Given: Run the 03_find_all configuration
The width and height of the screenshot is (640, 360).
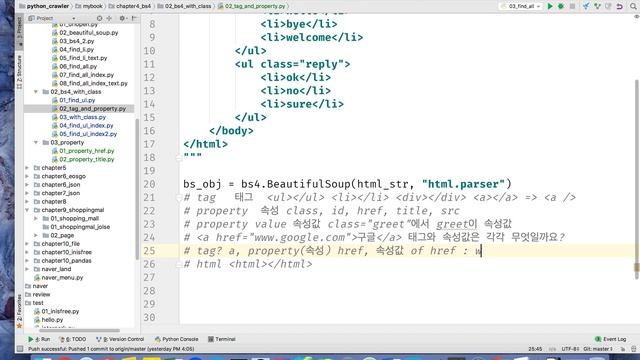Looking at the screenshot, I should [550, 6].
